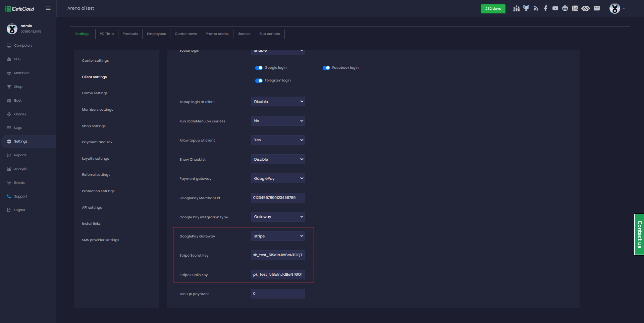644x323 pixels.
Task: Open the trophy icon in header
Action: click(x=526, y=8)
